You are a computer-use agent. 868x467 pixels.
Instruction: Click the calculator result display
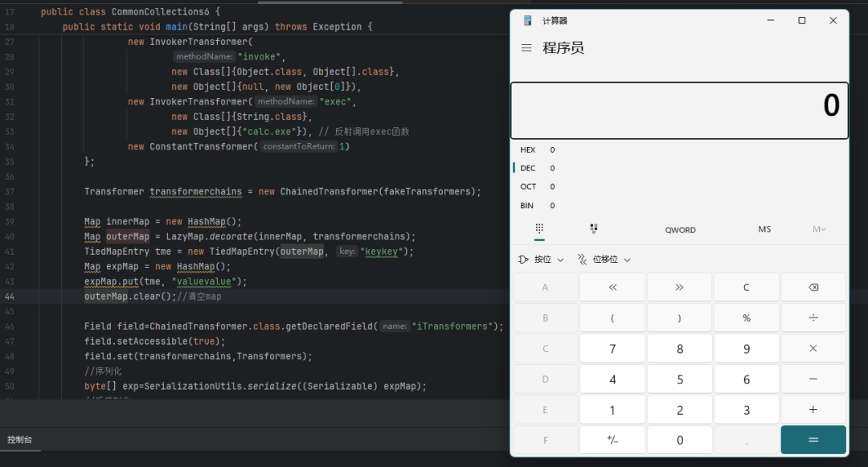point(679,111)
